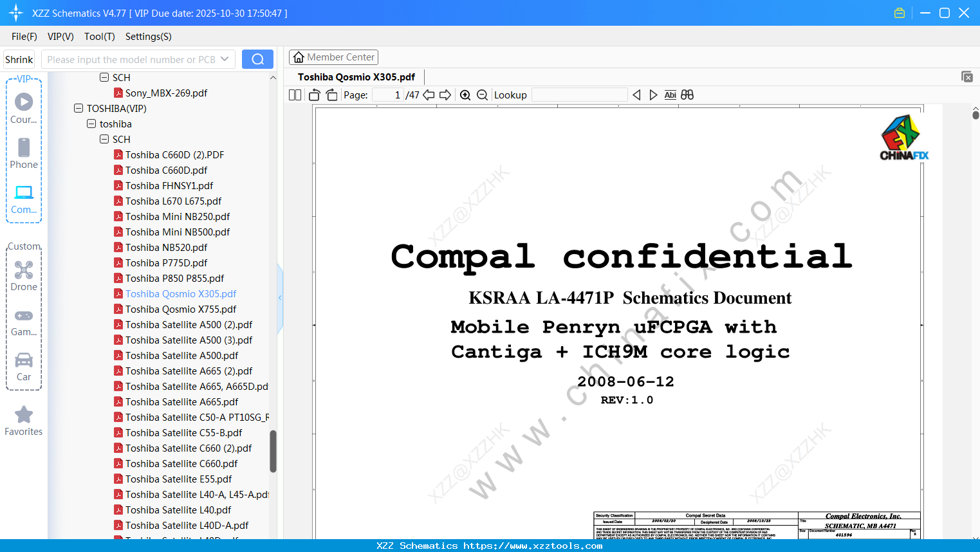Open Sony_MBX-269.pdf
Viewport: 980px width, 552px height.
click(166, 93)
